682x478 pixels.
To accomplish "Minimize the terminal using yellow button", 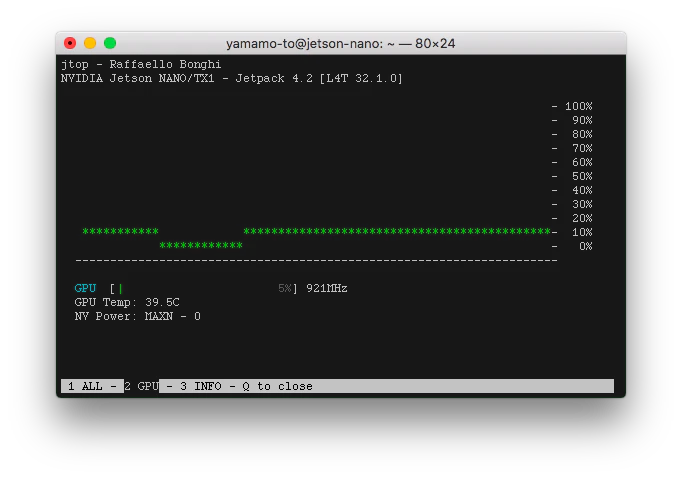I will [90, 43].
